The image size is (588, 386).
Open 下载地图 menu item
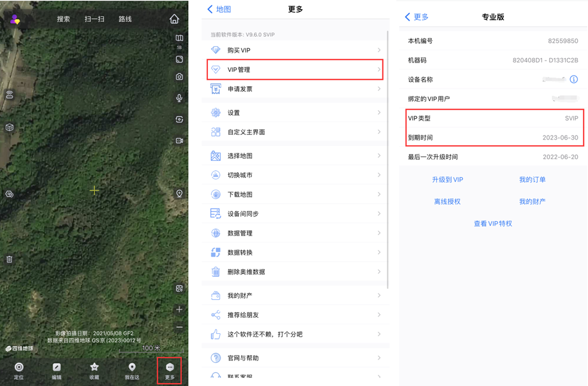(x=295, y=195)
